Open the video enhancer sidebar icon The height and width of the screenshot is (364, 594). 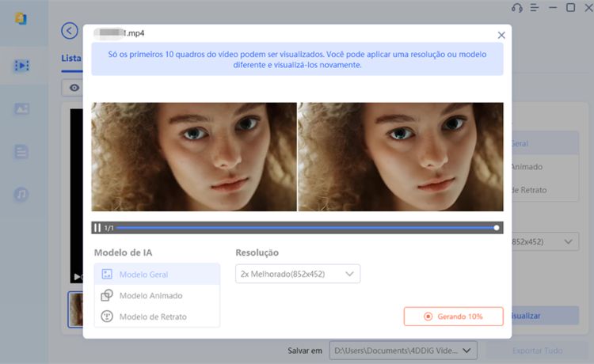pyautogui.click(x=21, y=66)
